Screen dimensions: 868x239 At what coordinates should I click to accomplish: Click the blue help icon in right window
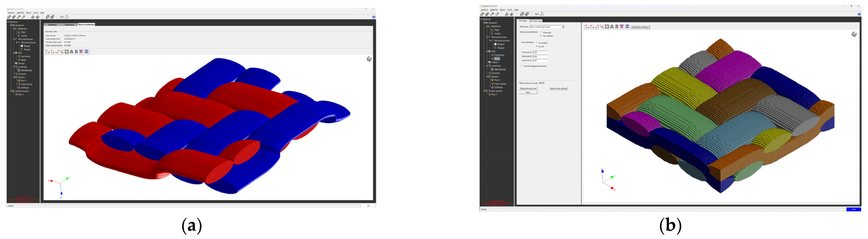pyautogui.click(x=859, y=14)
